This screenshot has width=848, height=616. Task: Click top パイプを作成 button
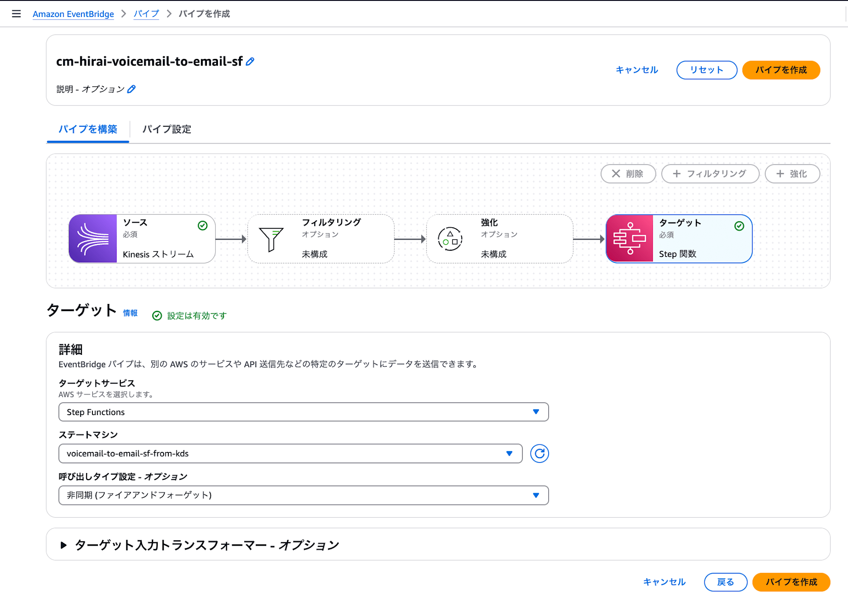point(781,70)
